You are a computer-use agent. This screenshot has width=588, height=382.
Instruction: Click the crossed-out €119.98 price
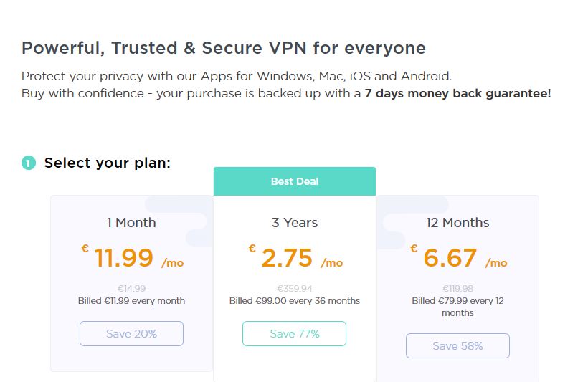[457, 288]
